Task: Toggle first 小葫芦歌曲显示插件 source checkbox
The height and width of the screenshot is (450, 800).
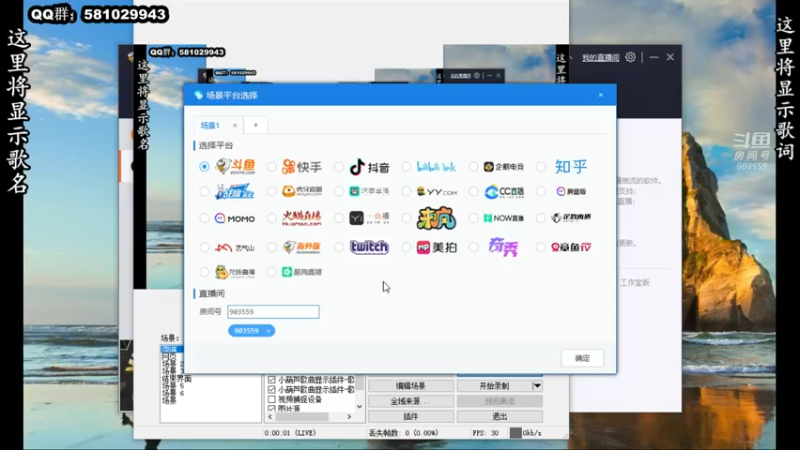Action: (271, 380)
